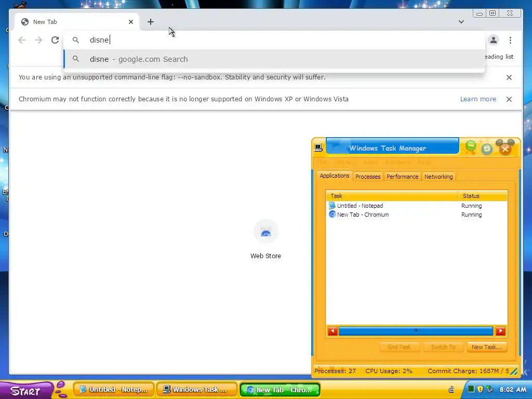
Task: Switch to the Applications tab in Task Manager
Action: tap(334, 176)
